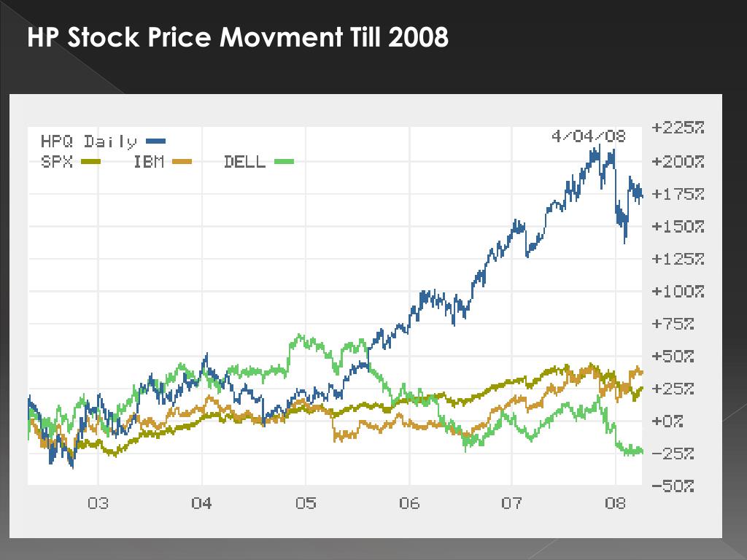Click the 08 year axis label
Viewport: 747px width, 560px height.
615,503
